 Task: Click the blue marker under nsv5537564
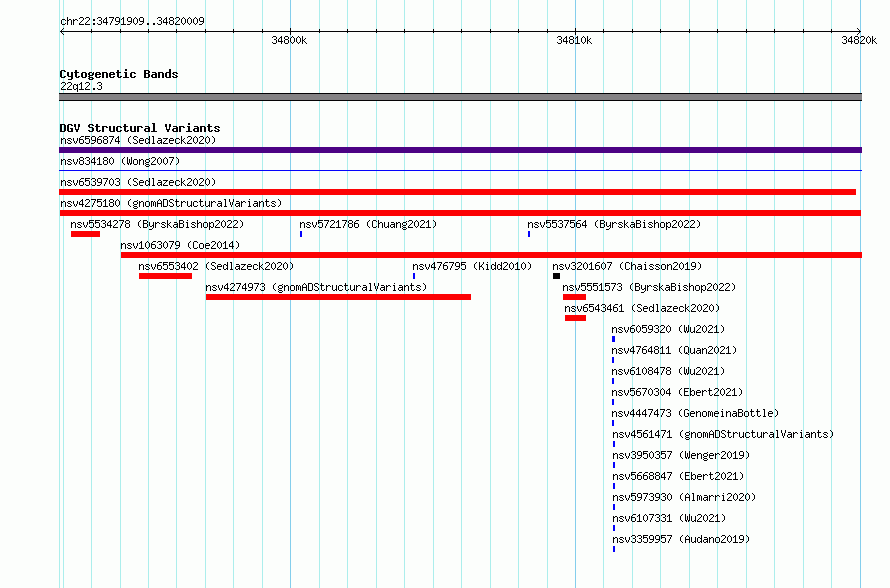tap(529, 234)
